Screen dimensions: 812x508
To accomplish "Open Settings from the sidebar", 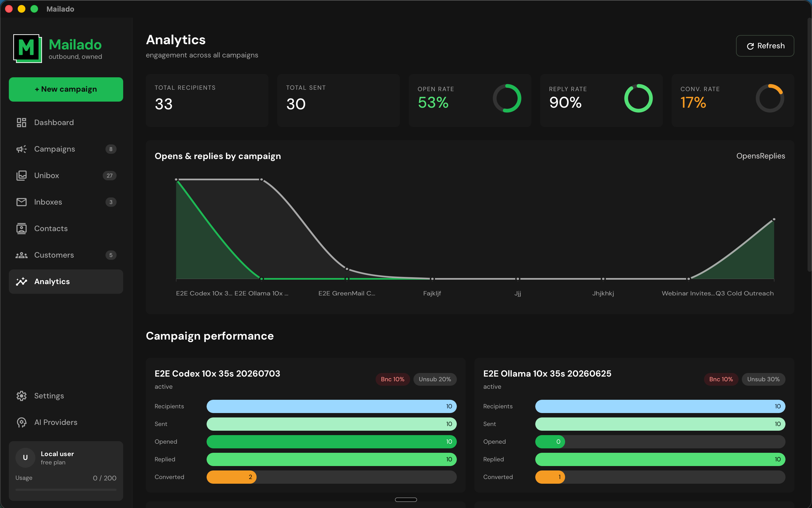I will (x=66, y=396).
